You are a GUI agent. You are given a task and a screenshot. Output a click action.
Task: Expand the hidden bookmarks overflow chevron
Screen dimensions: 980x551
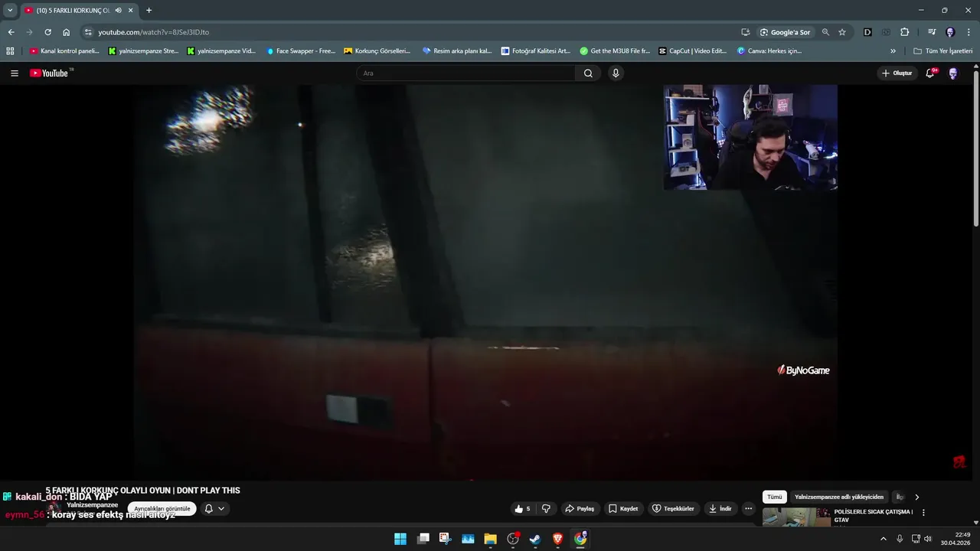click(x=893, y=51)
